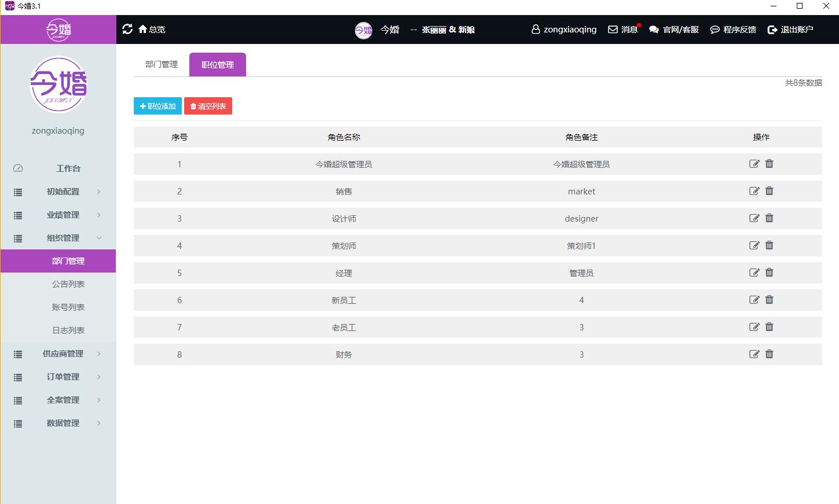Edit the 经理 role entry

click(x=754, y=273)
